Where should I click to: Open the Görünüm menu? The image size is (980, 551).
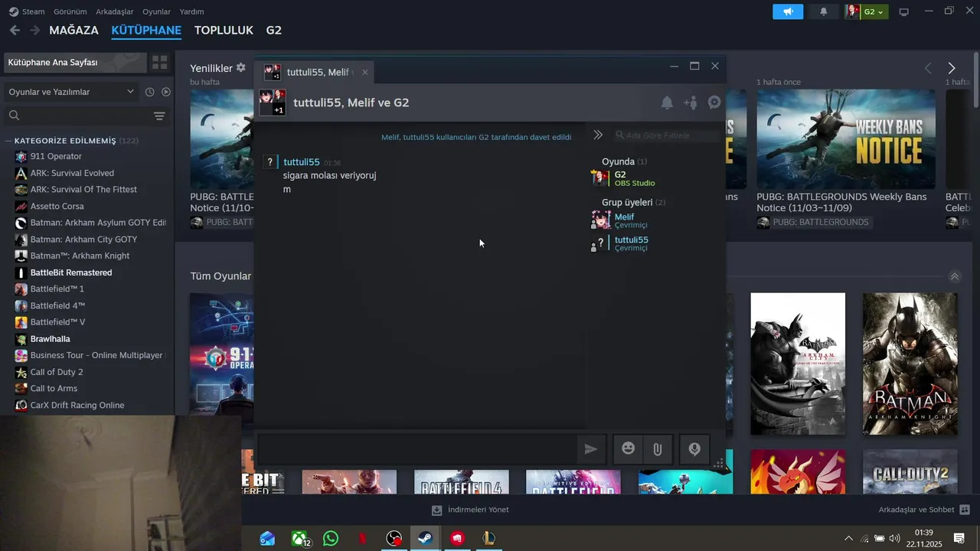(70, 11)
